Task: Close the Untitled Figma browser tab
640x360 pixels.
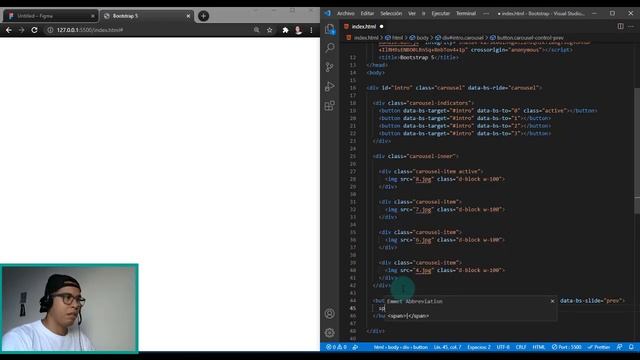Action: click(93, 16)
